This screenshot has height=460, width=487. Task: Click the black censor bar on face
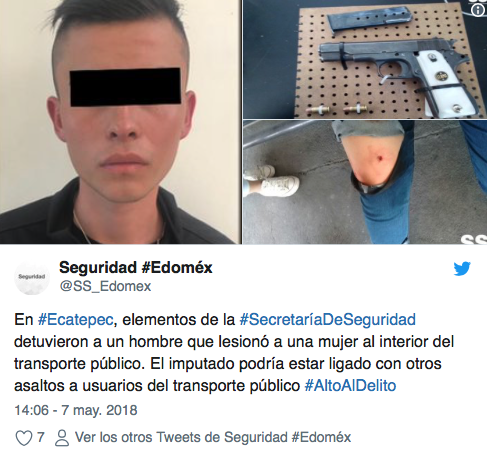[125, 87]
